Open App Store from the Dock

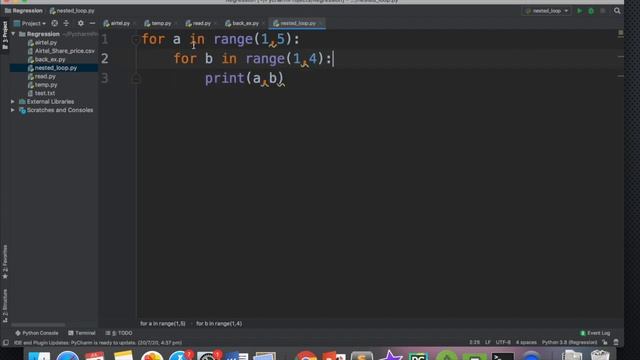pyautogui.click(x=180, y=356)
